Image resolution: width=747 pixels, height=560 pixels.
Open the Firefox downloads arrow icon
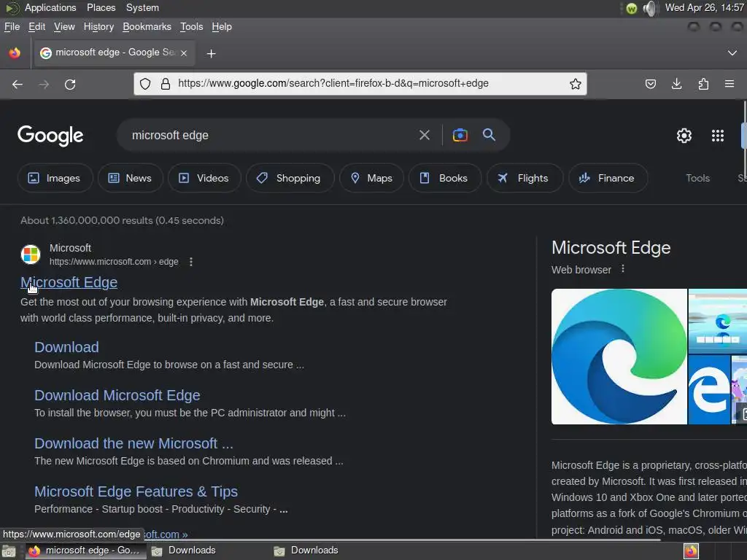[x=676, y=85]
